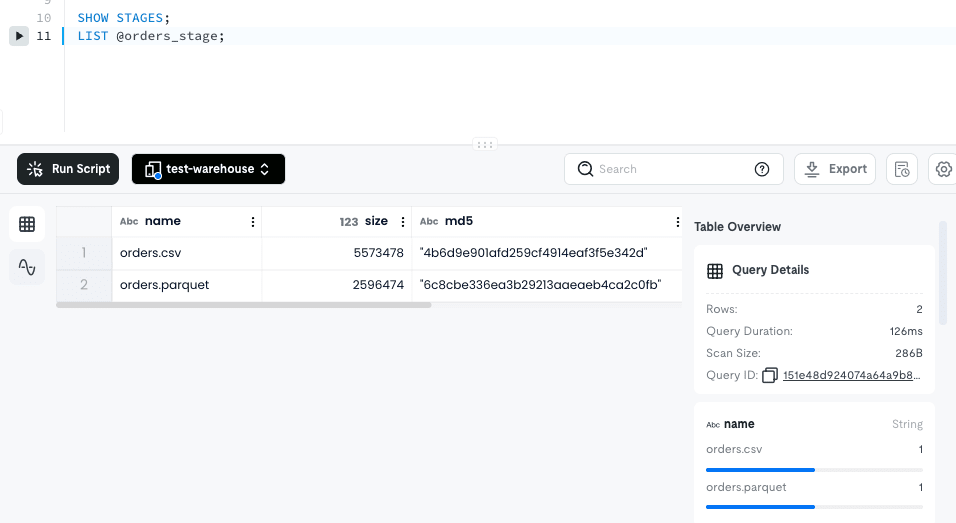Viewport: 956px width, 523px height.
Task: Select md5 cell starting with 6c8cbe
Action: coord(547,285)
